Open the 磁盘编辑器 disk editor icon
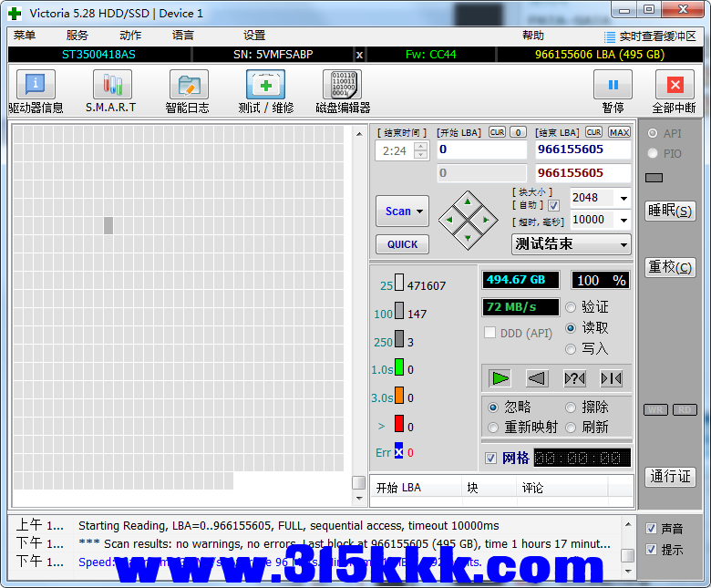711x588 pixels. click(342, 86)
